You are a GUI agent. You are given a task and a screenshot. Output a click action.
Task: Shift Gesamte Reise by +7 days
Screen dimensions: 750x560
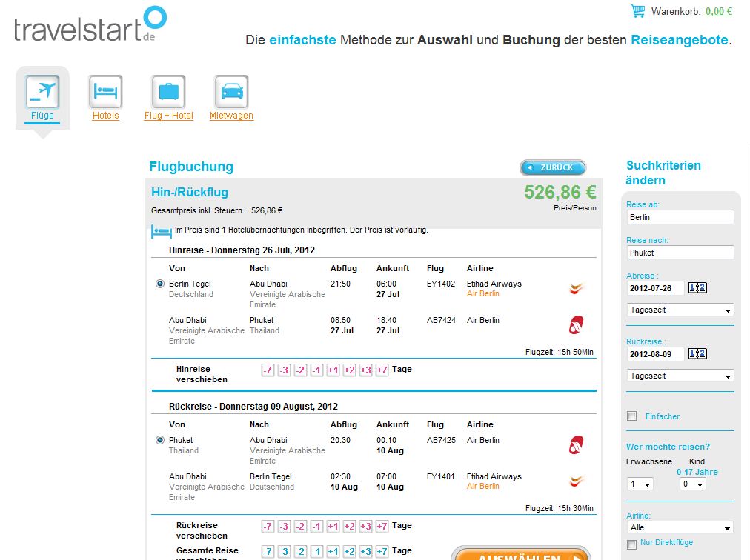(382, 551)
